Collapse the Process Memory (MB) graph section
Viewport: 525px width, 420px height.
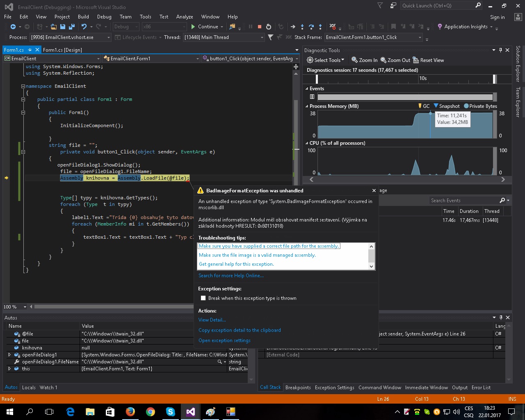[306, 106]
